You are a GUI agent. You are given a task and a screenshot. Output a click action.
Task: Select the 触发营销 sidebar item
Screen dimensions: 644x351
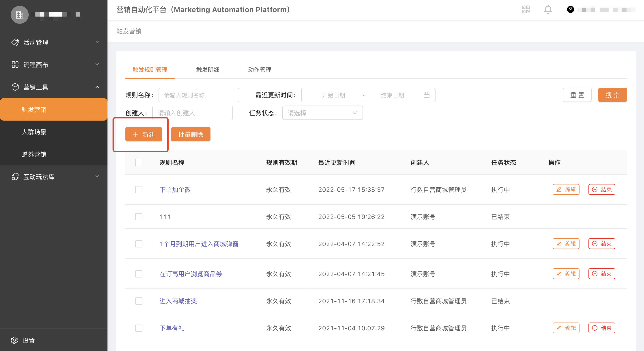(54, 109)
